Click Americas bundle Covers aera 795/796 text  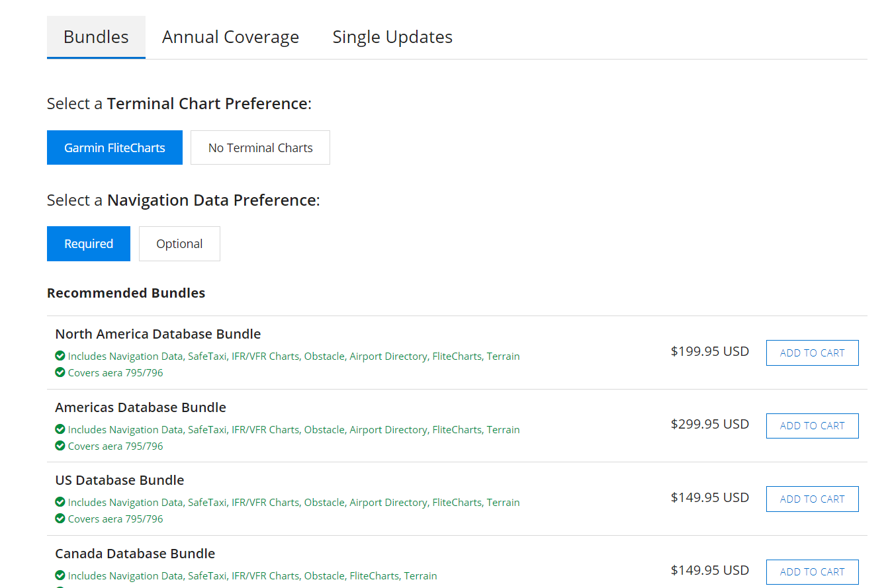coord(115,446)
